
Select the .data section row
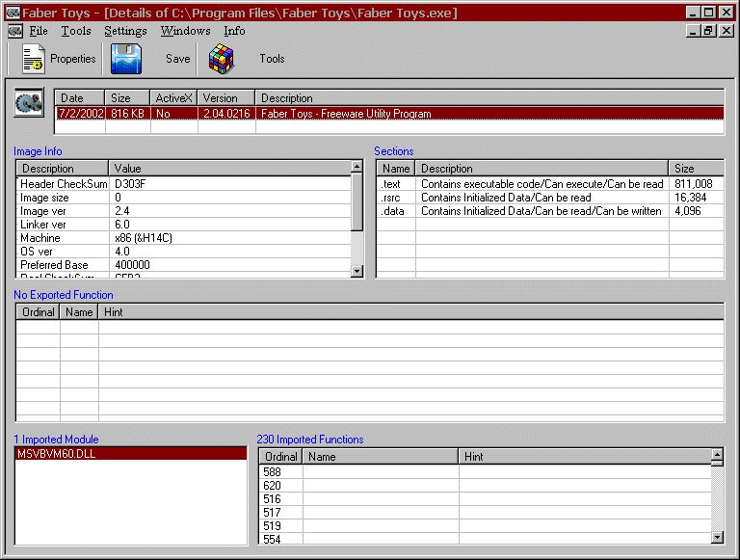(x=550, y=211)
